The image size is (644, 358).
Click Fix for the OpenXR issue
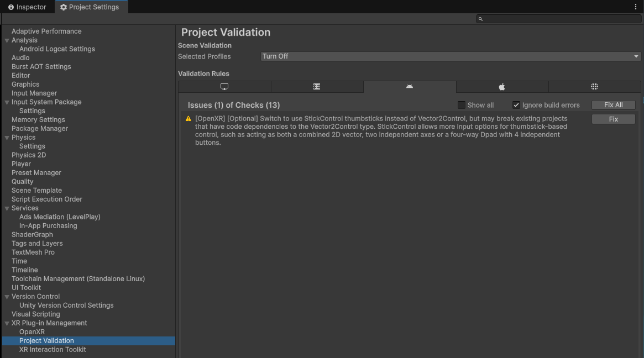pos(613,119)
